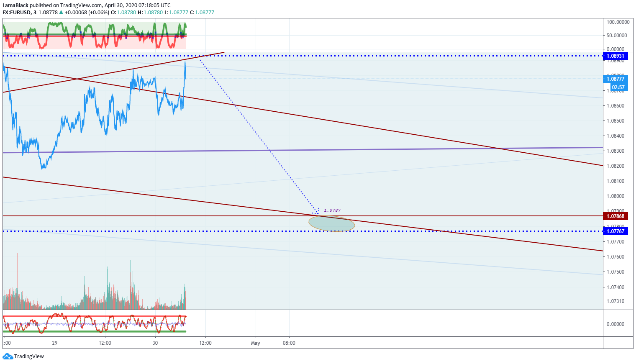Click the 29 date label on time axis

coord(55,343)
